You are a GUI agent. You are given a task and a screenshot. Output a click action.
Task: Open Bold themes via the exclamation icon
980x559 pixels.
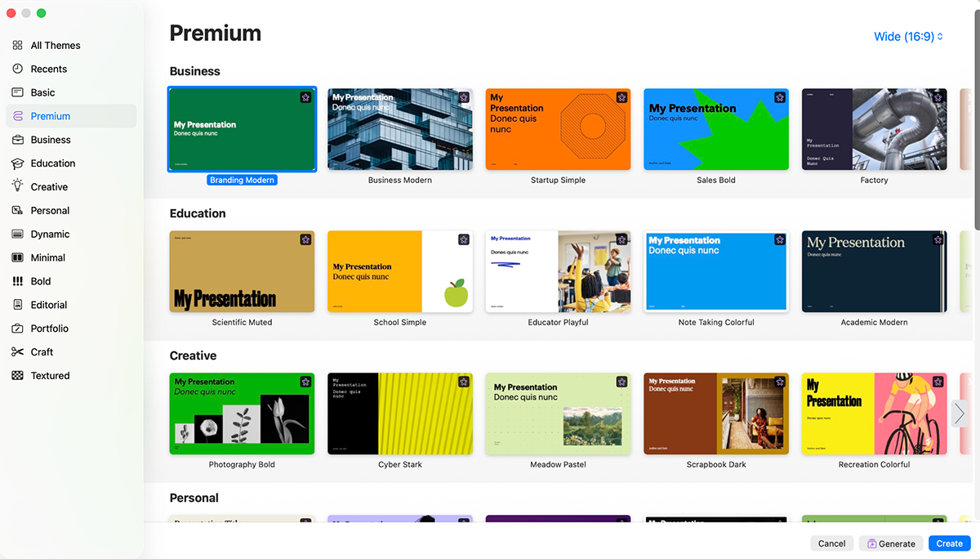(x=18, y=281)
